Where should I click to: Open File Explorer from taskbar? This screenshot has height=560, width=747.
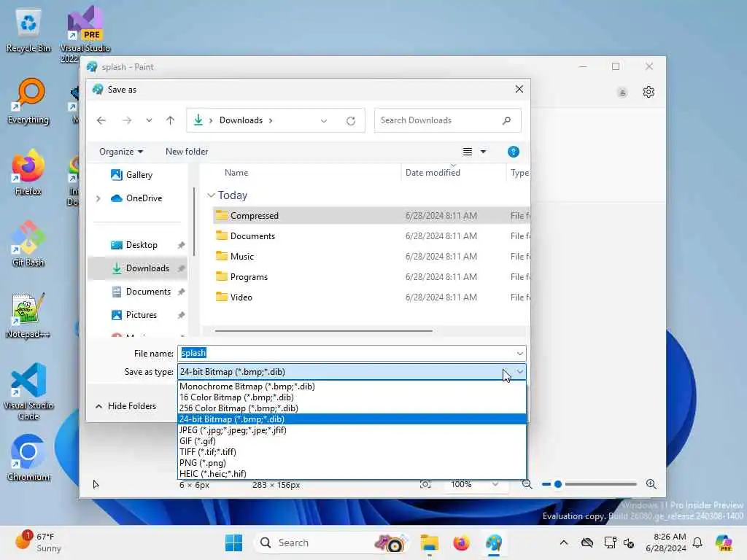click(430, 542)
